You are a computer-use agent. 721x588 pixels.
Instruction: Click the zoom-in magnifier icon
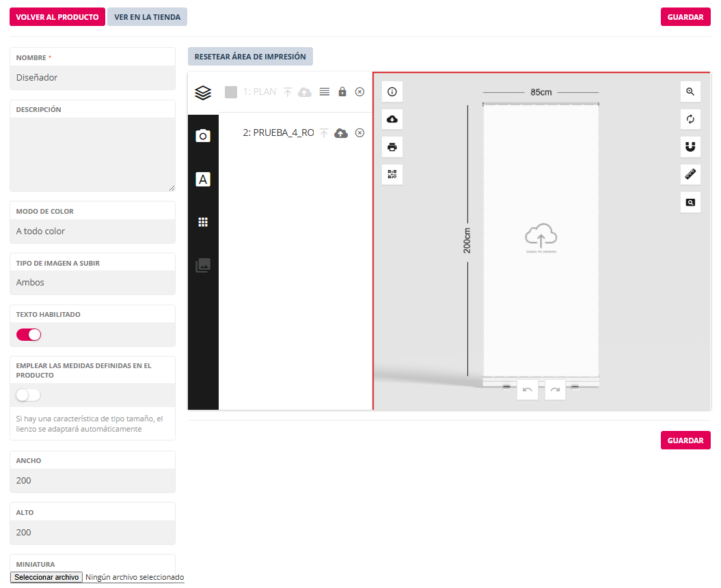690,92
